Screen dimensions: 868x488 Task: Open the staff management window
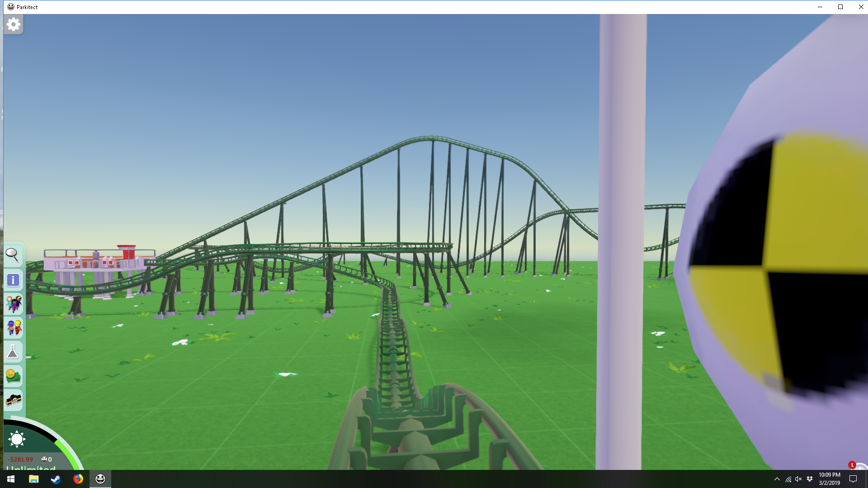[x=14, y=328]
